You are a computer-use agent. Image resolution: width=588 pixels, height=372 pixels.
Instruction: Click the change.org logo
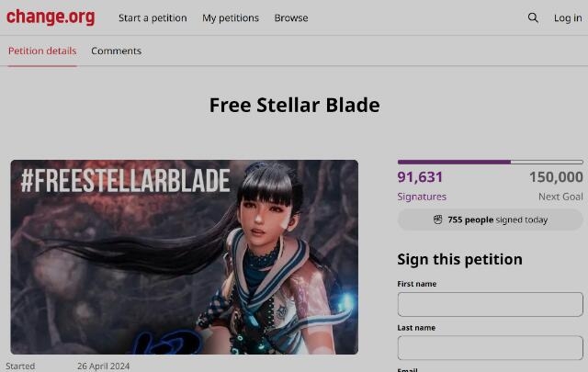click(x=51, y=17)
